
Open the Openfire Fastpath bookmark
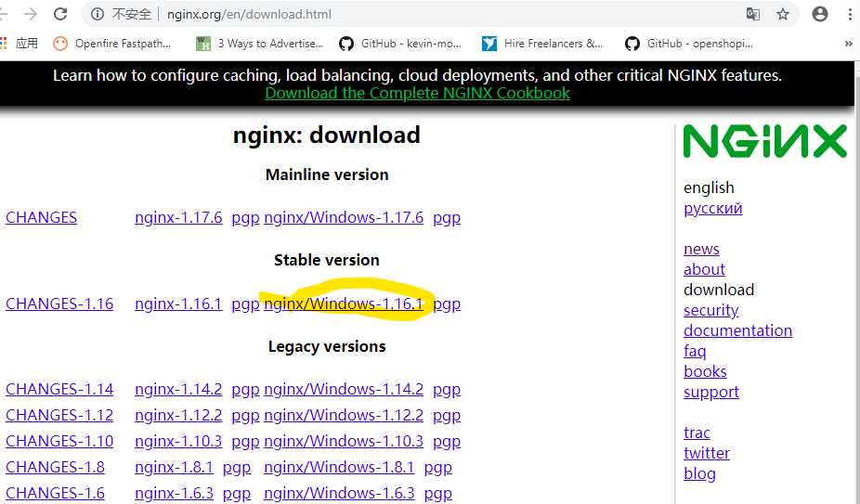point(111,44)
